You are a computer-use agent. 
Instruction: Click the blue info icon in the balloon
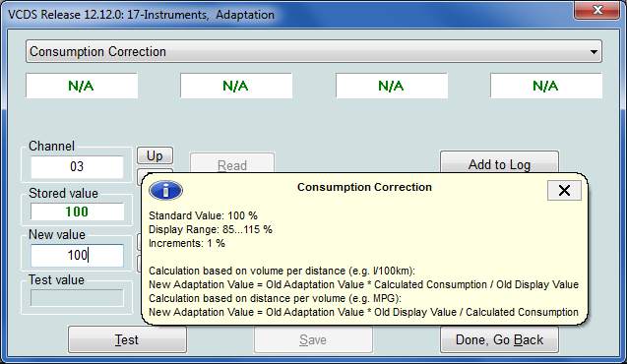tap(165, 190)
